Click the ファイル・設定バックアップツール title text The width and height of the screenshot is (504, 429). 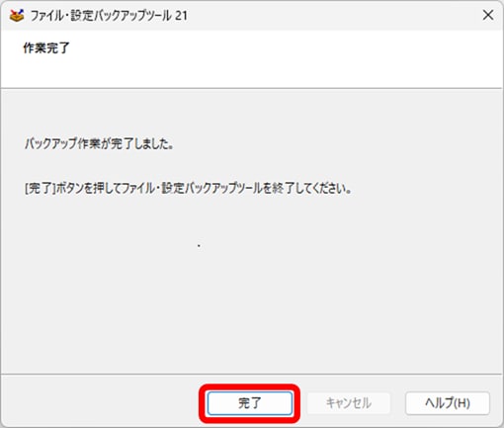point(101,16)
